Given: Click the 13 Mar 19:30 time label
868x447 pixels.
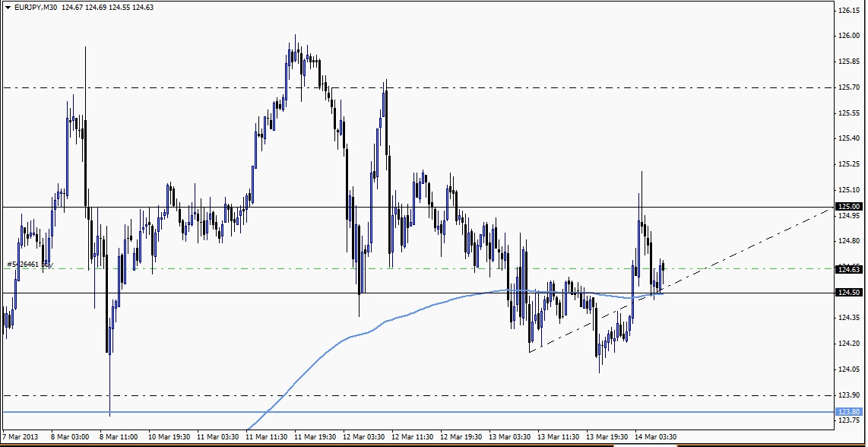Looking at the screenshot, I should 607,437.
